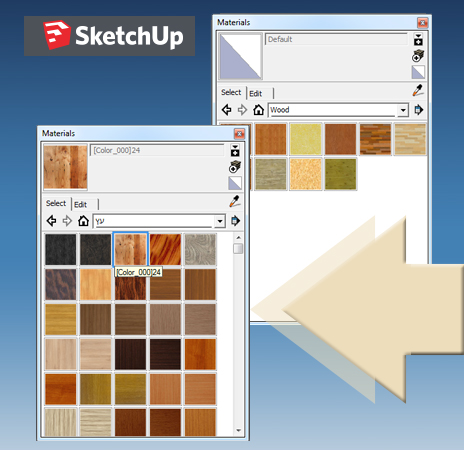Click the Back arrow in the front Materials window

51,221
